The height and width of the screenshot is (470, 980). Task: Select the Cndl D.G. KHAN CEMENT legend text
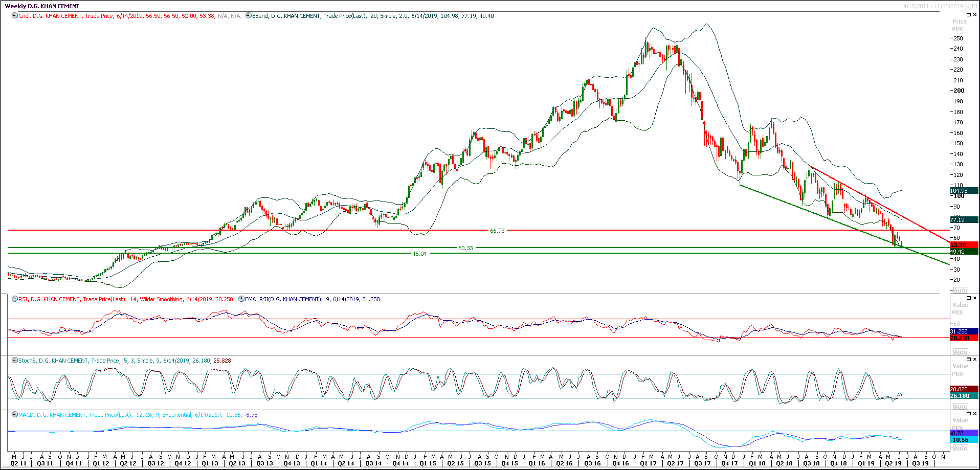coord(130,16)
